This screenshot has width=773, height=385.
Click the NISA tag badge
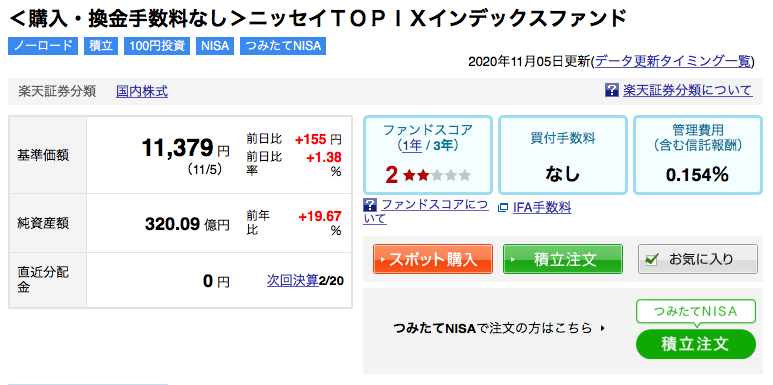[x=215, y=46]
